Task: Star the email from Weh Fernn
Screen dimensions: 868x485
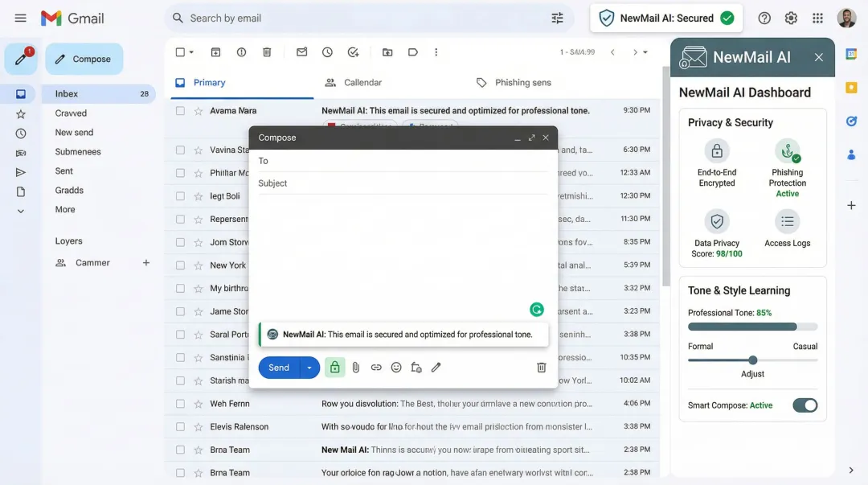Action: click(197, 403)
